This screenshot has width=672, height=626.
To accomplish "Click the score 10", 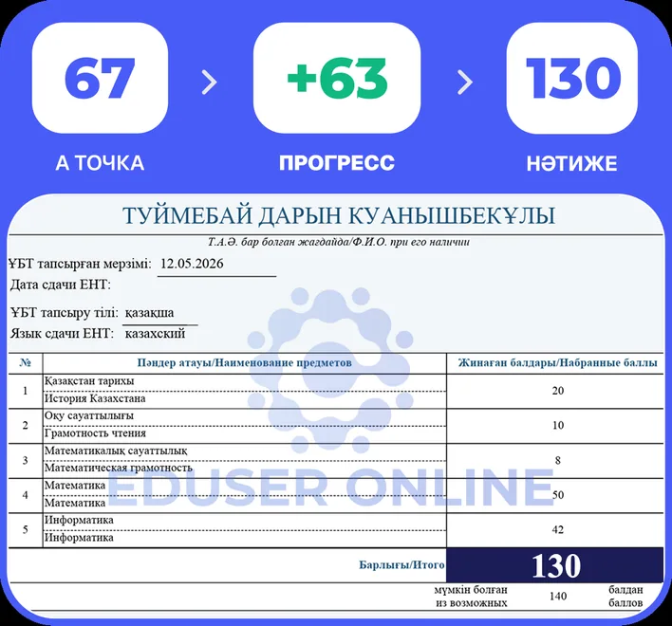I will tap(558, 425).
